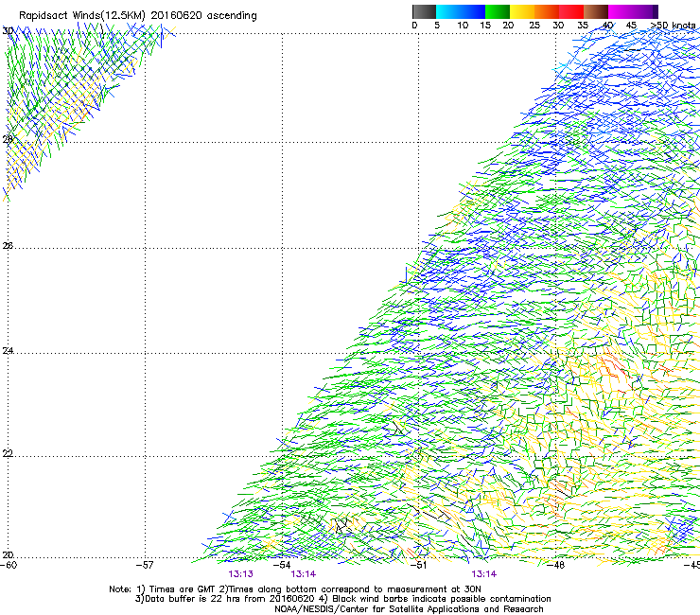Click the date "20160620" in the title
This screenshot has width=700, height=615.
[176, 16]
